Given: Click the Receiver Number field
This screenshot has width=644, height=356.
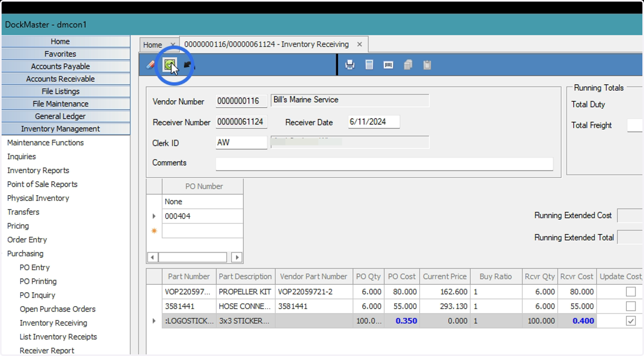Looking at the screenshot, I should (241, 122).
